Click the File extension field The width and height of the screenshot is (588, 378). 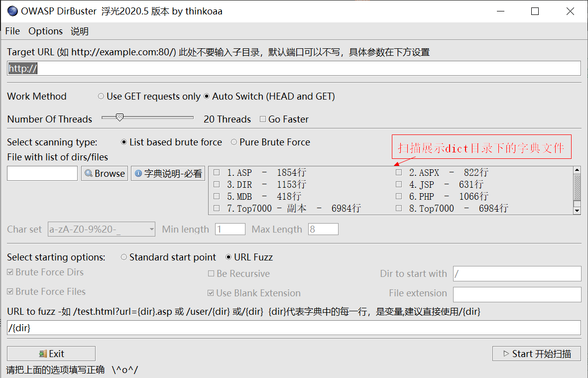point(517,294)
